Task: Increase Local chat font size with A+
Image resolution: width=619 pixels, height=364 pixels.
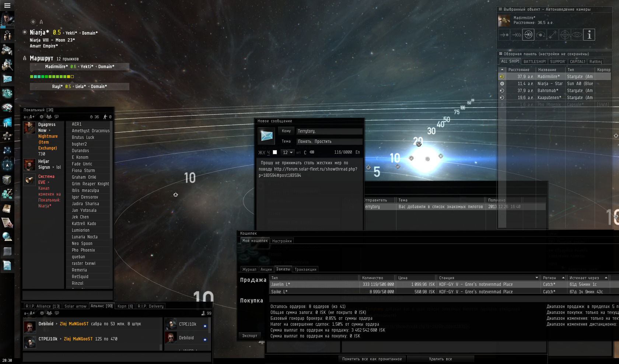Action: (32, 117)
